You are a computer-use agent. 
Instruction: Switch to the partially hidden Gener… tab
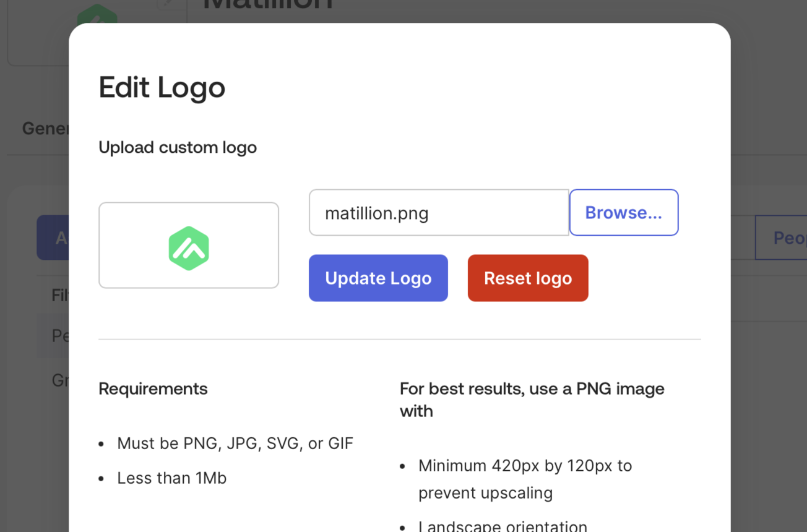click(x=45, y=129)
